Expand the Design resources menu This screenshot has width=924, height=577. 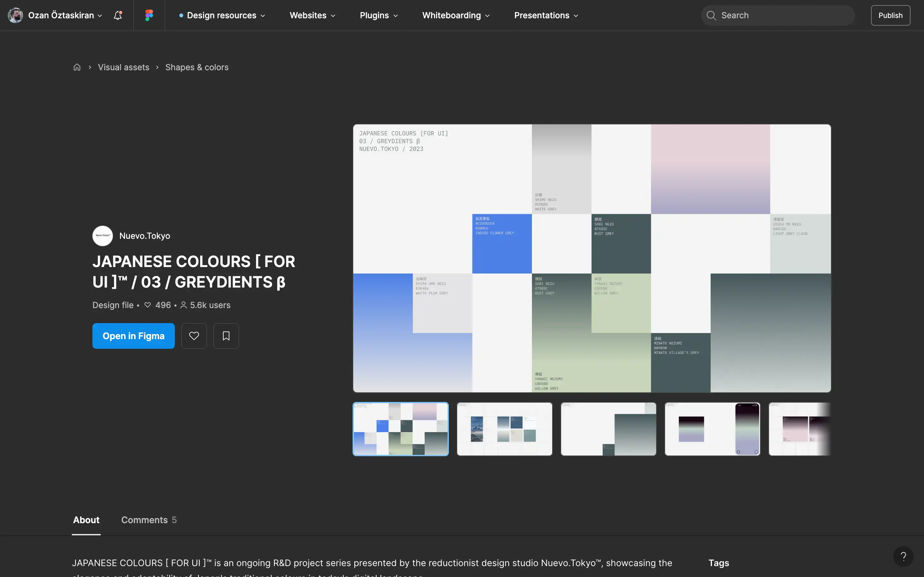221,15
